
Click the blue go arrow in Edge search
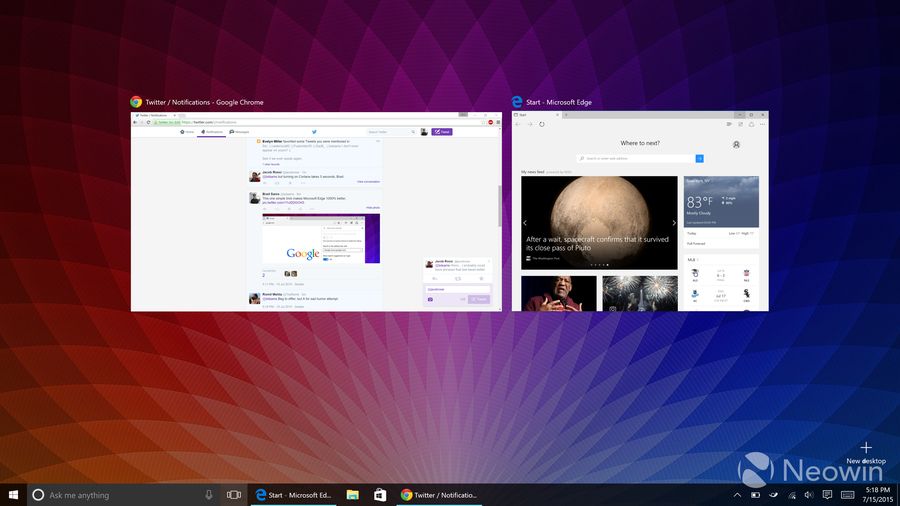click(700, 158)
